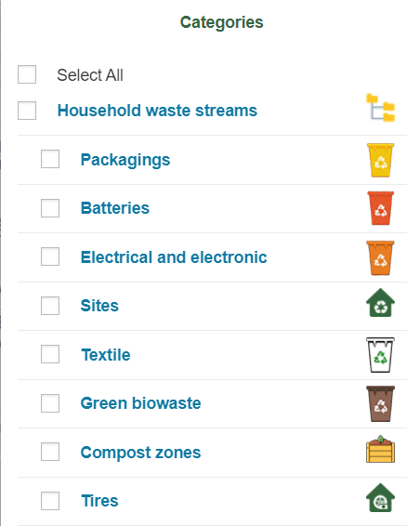Viewport: 420px width, 526px height.
Task: Click the Household waste streams folder tree icon
Action: pos(380,108)
